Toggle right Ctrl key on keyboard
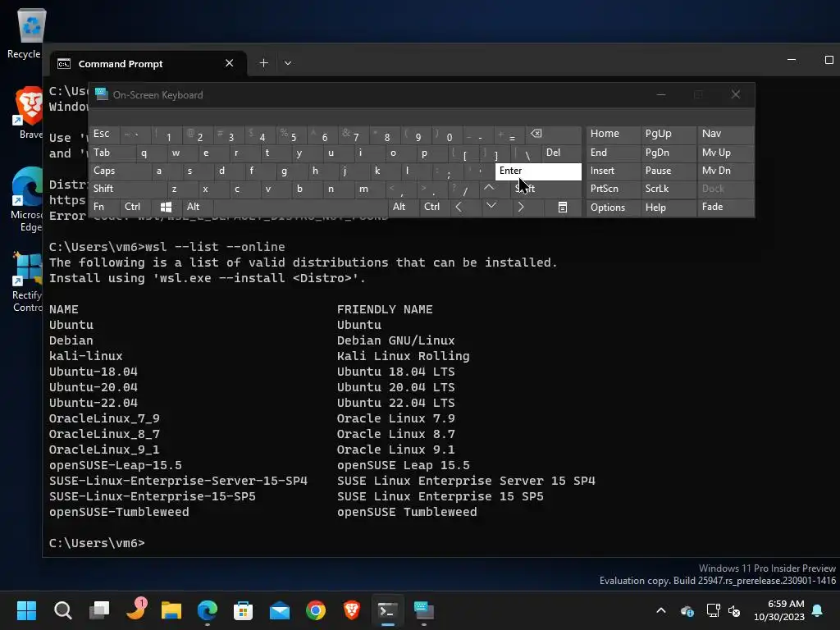Viewport: 840px width, 630px height. coord(435,207)
